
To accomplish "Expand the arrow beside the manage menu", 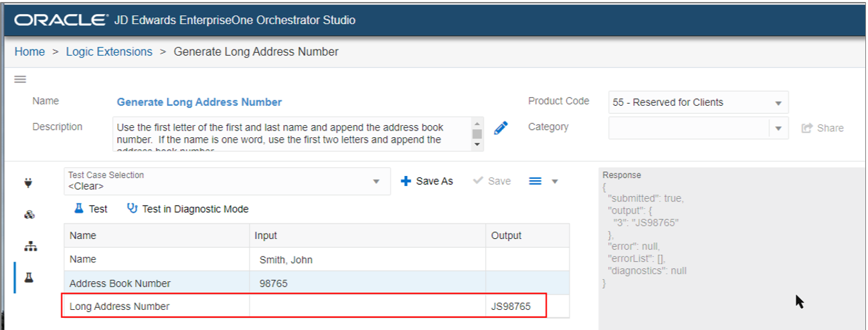I will pyautogui.click(x=554, y=181).
